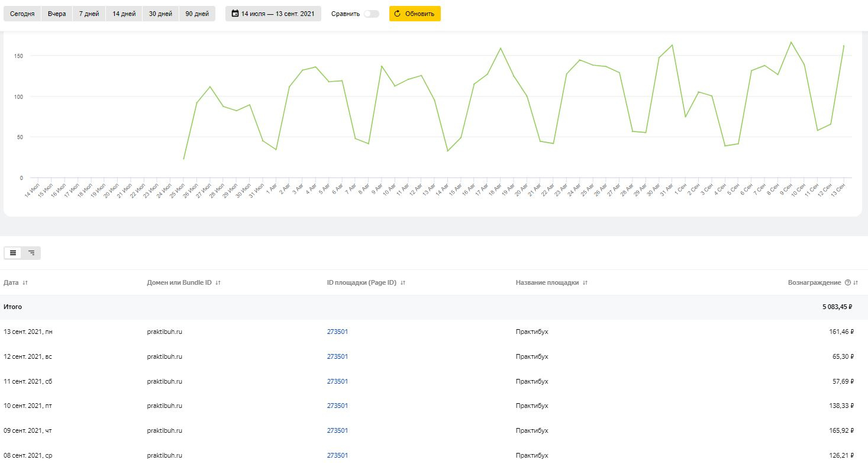Sort by Название площадки column icon
868x463 pixels.
(585, 283)
